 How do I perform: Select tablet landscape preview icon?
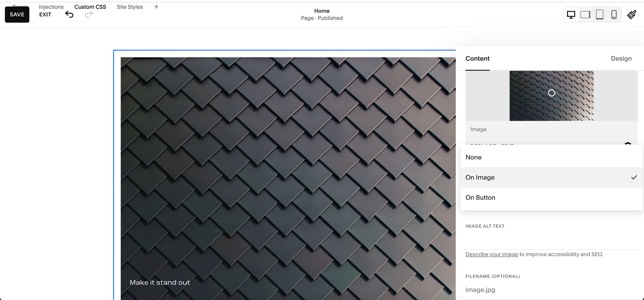[x=585, y=14]
